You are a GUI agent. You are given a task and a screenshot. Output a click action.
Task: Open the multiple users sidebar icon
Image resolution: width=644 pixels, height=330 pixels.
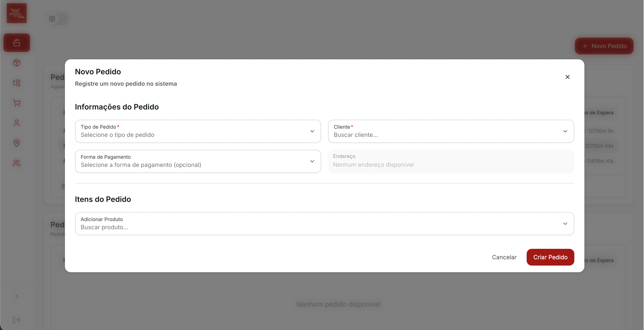pos(17,163)
